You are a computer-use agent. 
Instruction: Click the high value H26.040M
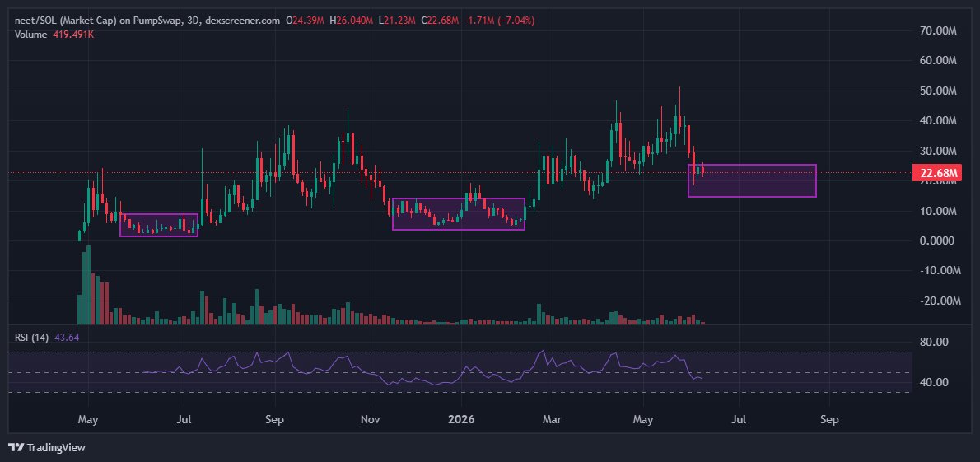tap(352, 21)
